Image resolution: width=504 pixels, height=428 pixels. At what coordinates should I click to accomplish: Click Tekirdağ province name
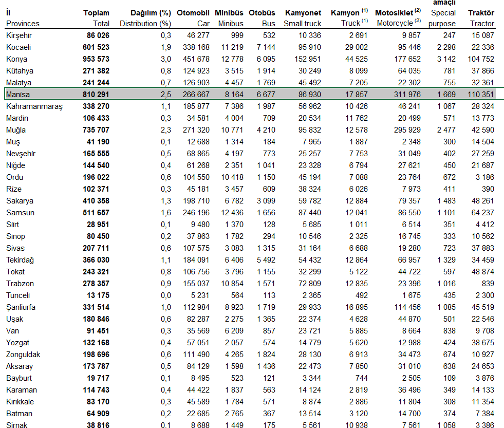(20, 260)
